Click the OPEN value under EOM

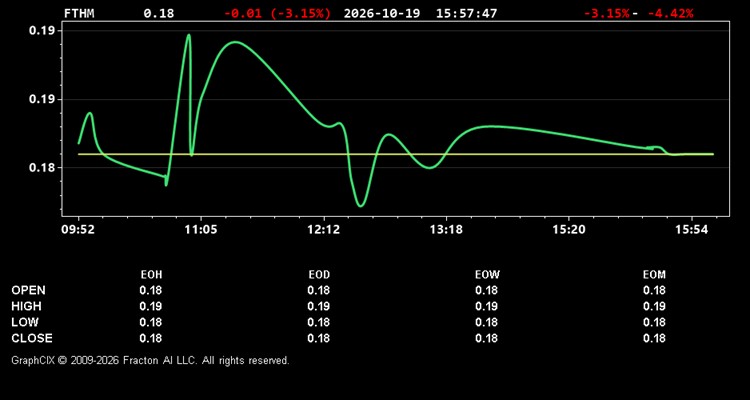pos(654,290)
